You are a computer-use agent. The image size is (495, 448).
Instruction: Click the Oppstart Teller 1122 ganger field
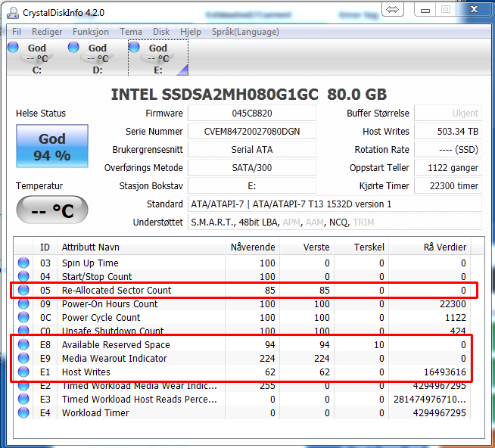(x=448, y=167)
